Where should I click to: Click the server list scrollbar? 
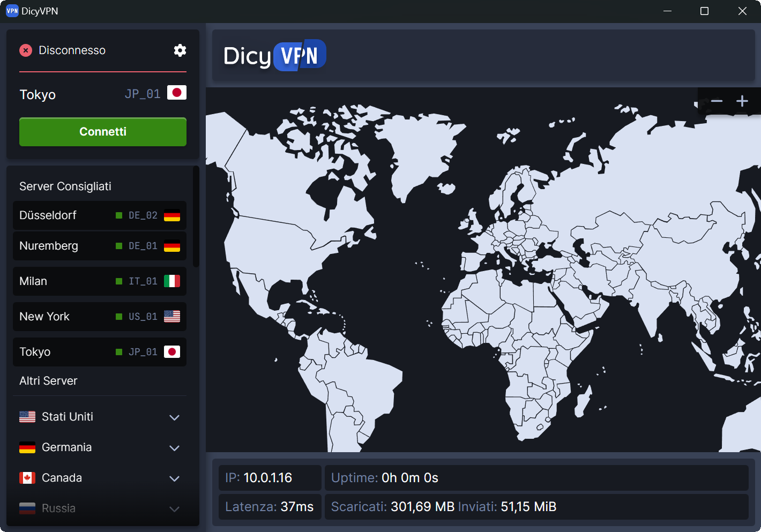[196, 217]
